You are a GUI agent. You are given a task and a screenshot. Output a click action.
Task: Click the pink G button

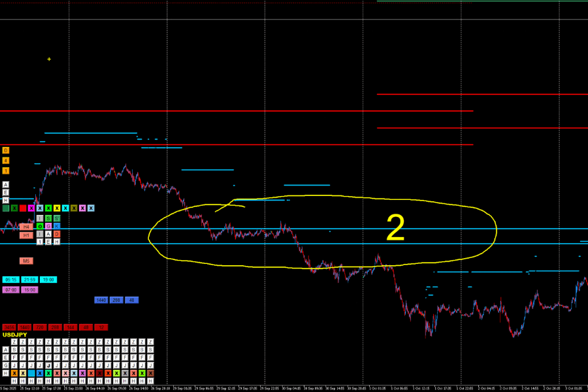(48, 226)
